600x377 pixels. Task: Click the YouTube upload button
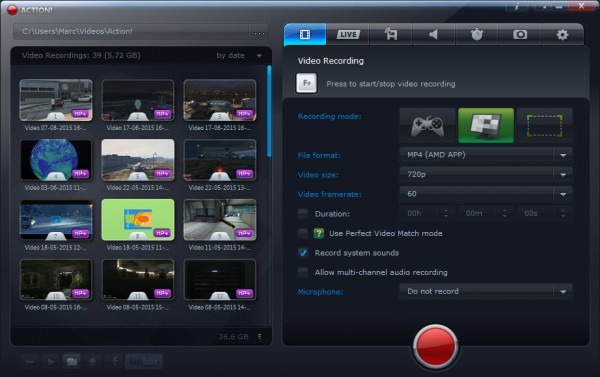143,361
